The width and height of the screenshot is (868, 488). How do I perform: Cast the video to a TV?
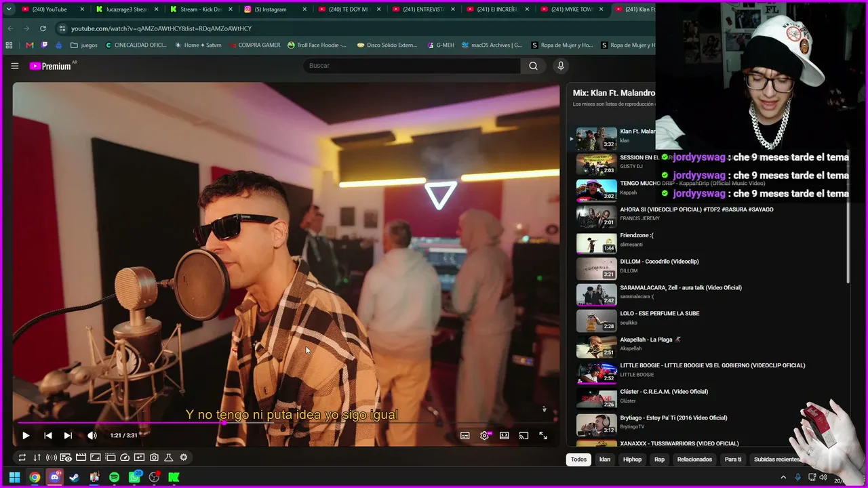pyautogui.click(x=524, y=436)
